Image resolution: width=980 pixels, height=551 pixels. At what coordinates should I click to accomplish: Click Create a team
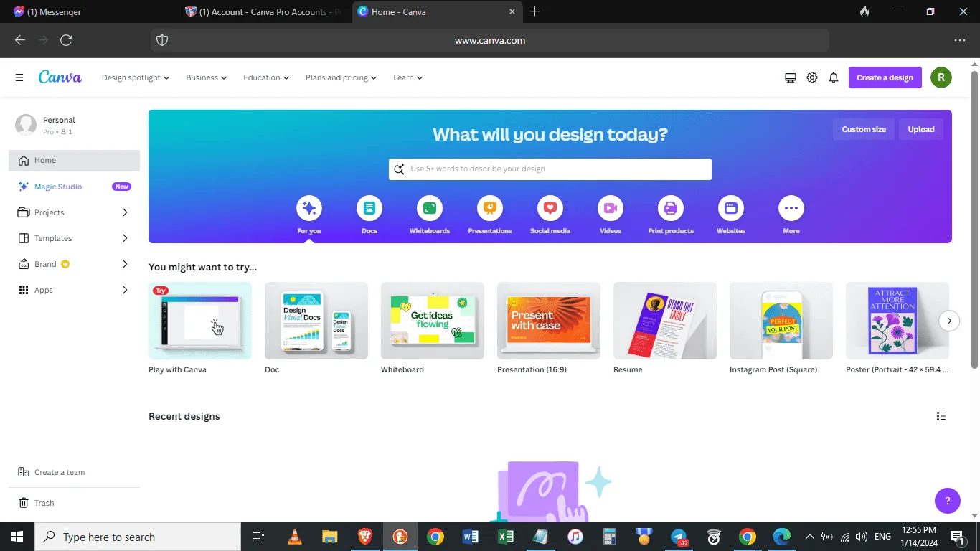pos(74,472)
